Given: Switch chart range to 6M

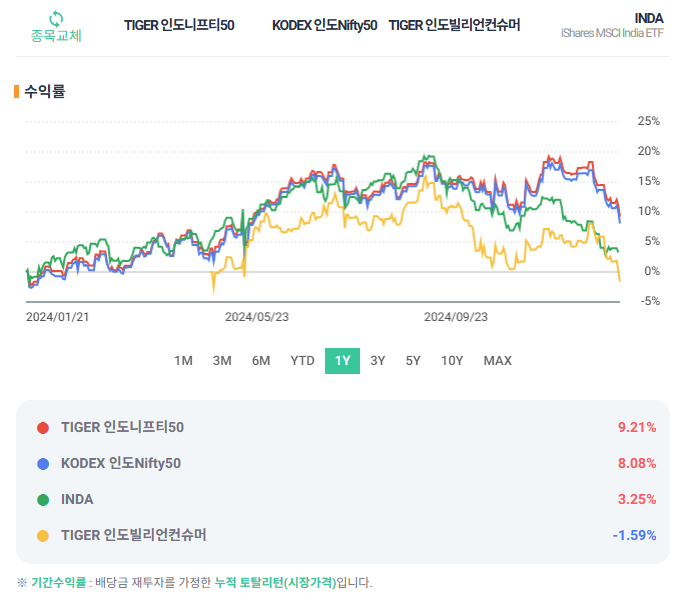Looking at the screenshot, I should [x=261, y=361].
